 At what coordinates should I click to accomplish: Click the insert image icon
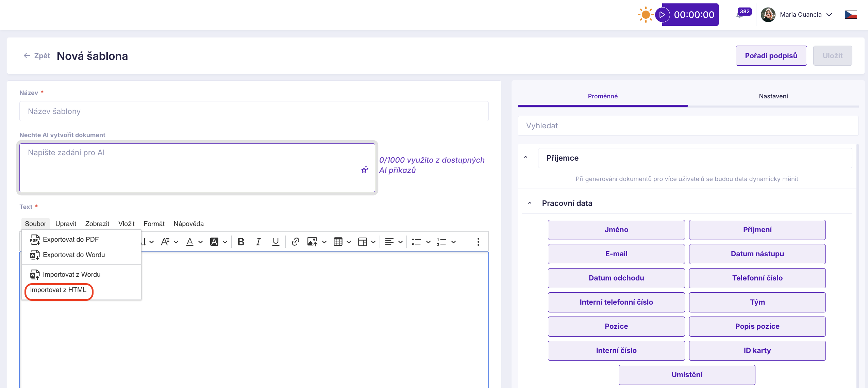click(312, 242)
